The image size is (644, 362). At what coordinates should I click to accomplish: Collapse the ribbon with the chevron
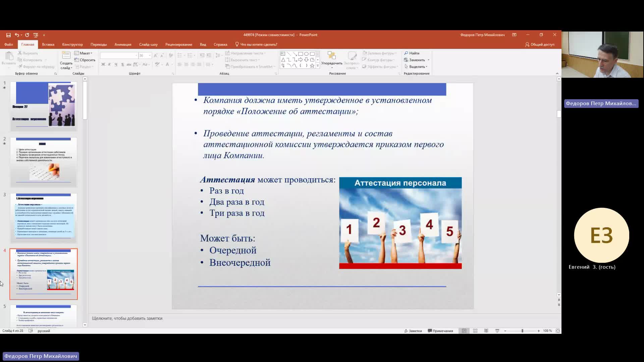pyautogui.click(x=557, y=73)
